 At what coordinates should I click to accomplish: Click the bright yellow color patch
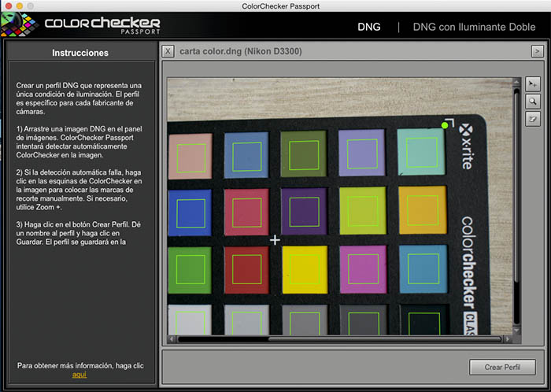pos(305,269)
